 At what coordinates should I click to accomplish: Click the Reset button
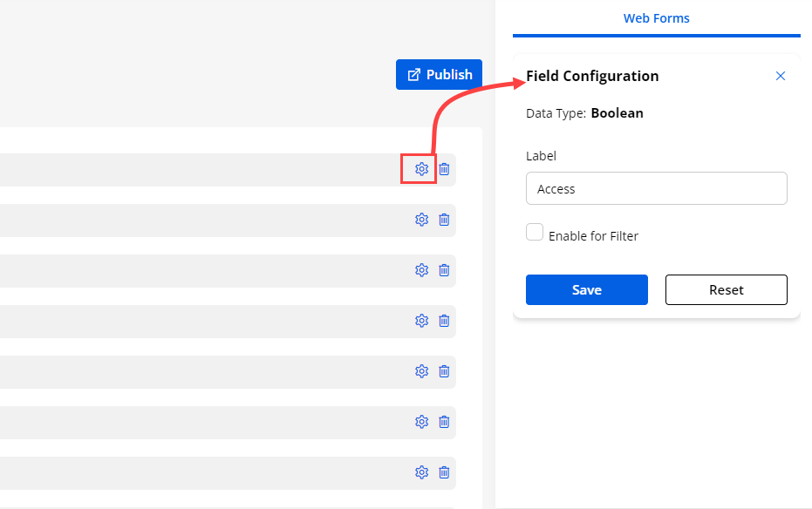[x=726, y=290]
